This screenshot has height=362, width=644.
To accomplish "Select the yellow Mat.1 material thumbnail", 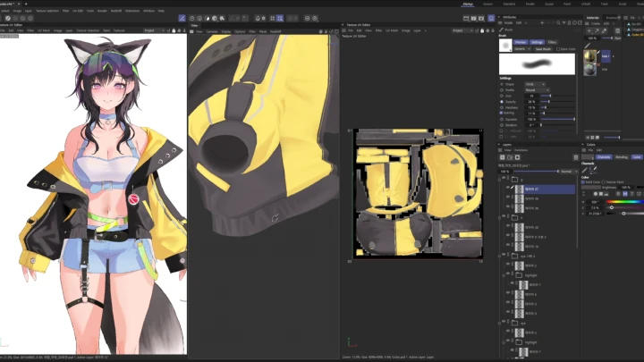I will click(x=590, y=56).
